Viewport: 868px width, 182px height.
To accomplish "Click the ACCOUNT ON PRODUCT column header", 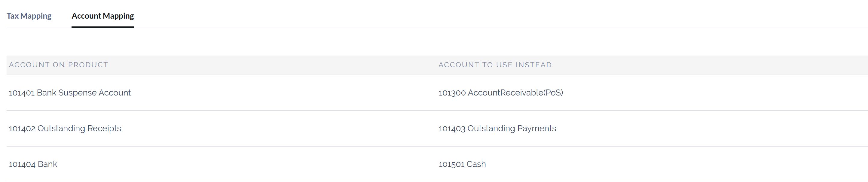I will 59,65.
